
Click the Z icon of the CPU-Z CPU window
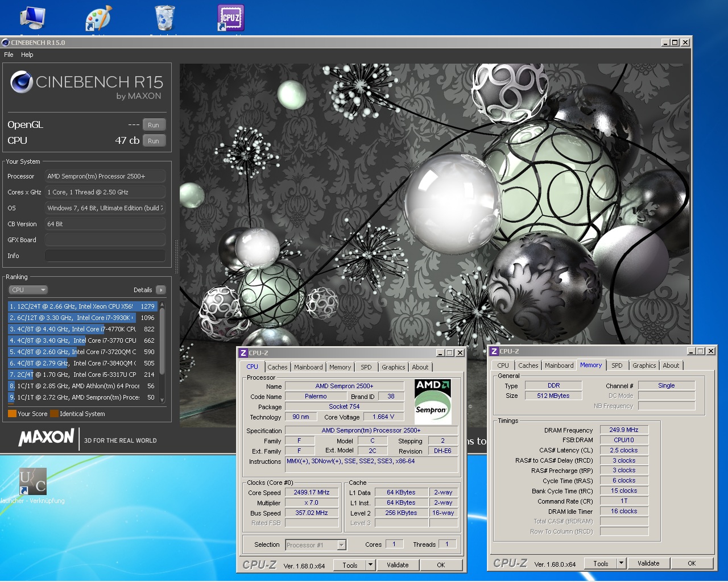pos(243,352)
